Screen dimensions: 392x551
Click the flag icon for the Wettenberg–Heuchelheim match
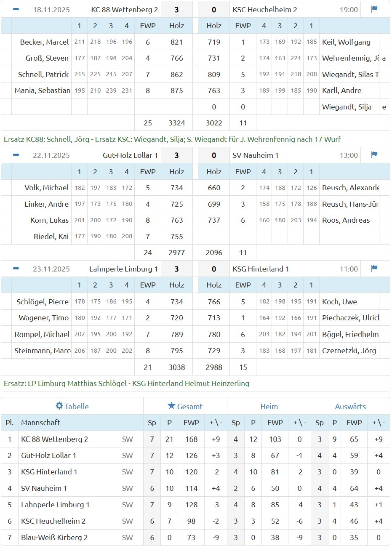tap(374, 9)
